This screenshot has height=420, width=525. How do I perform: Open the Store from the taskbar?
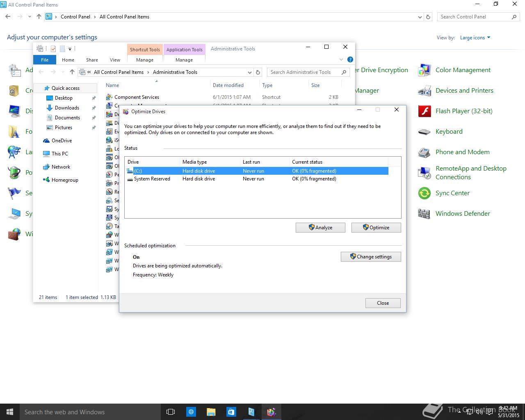(231, 412)
